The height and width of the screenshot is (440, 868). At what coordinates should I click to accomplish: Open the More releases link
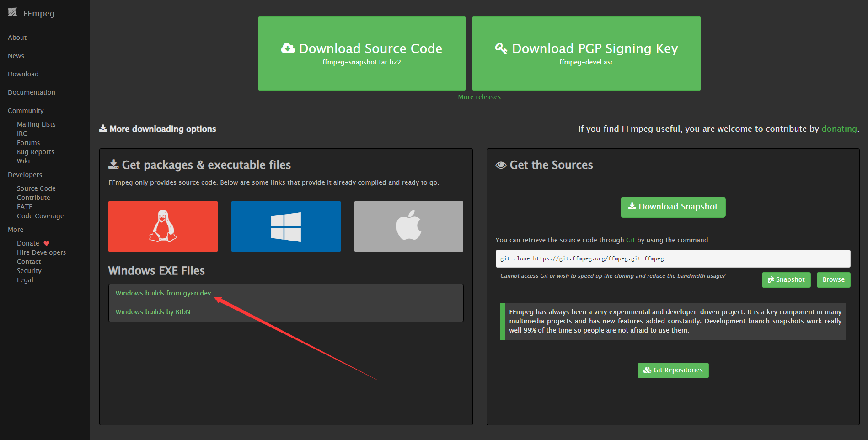(479, 97)
